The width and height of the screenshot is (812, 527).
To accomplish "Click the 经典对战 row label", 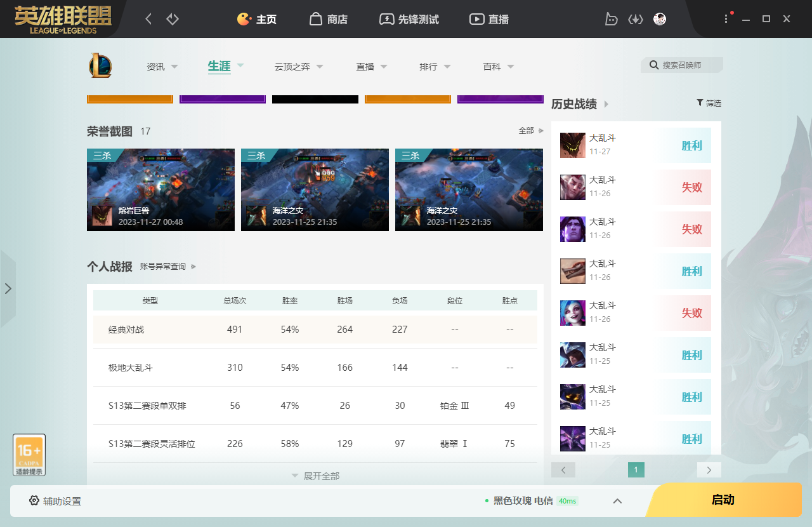I will click(126, 330).
